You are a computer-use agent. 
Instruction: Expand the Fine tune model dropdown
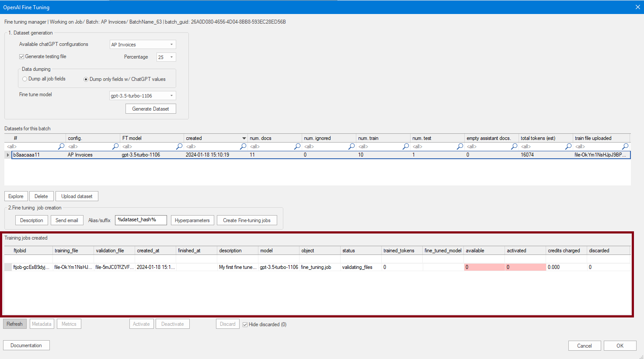(x=171, y=96)
